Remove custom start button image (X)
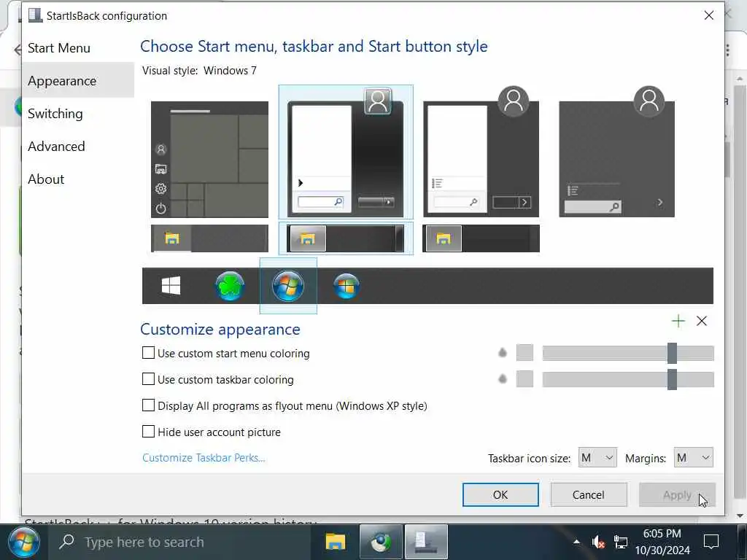This screenshot has height=560, width=747. click(702, 321)
